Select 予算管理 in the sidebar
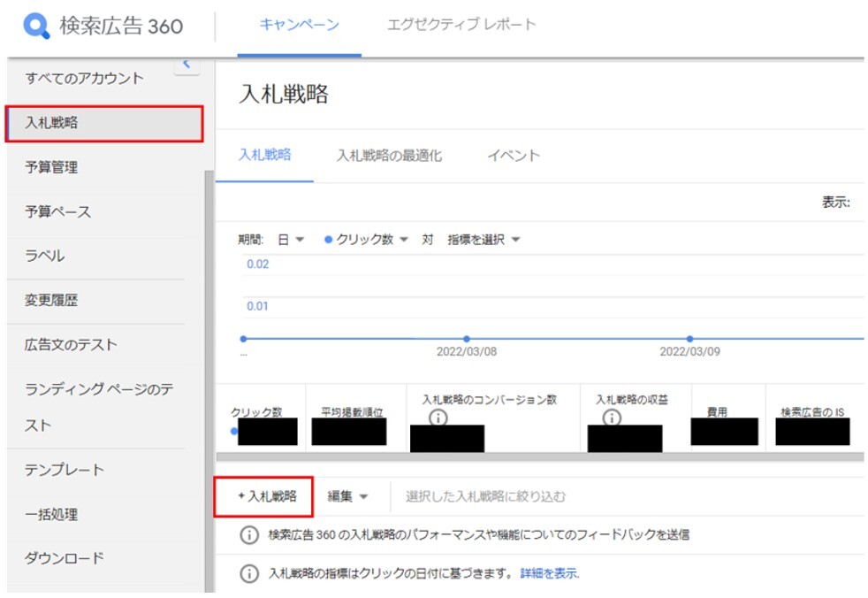868x598 pixels. click(51, 167)
